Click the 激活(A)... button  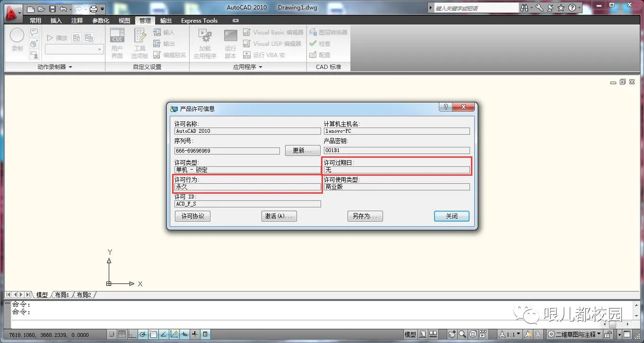click(x=279, y=216)
